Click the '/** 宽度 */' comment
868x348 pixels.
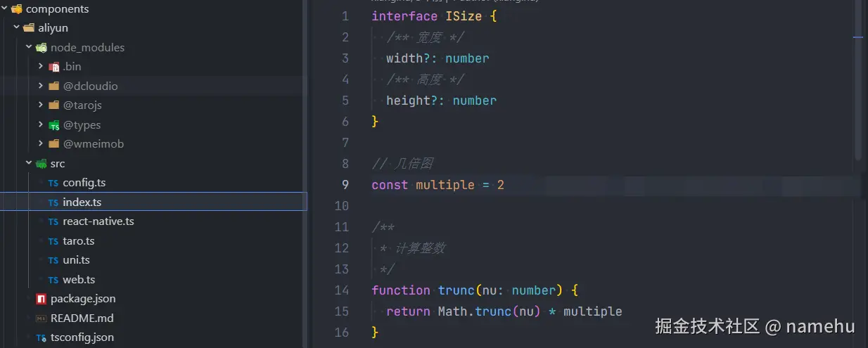click(x=426, y=37)
